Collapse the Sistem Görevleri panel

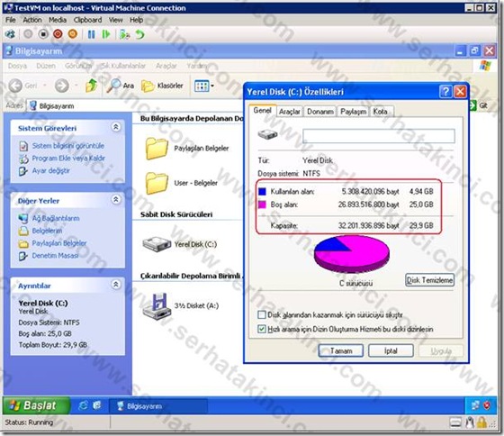point(116,127)
